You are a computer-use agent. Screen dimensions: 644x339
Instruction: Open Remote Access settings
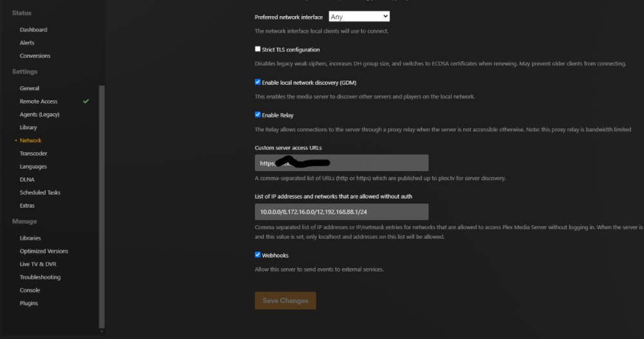[39, 102]
